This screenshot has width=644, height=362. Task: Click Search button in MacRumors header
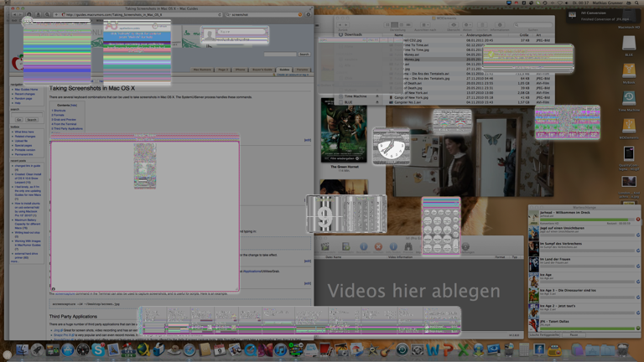[x=304, y=54]
